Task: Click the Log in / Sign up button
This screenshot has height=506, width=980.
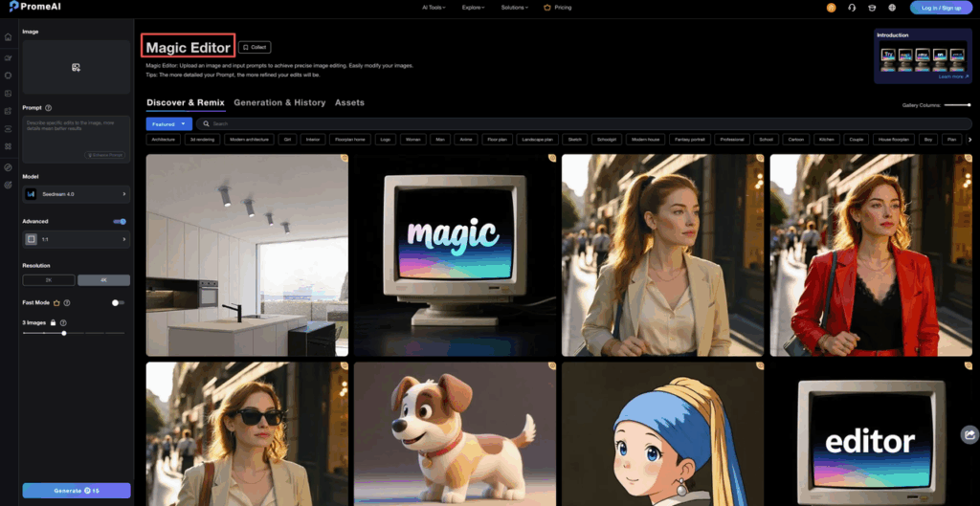Action: click(x=941, y=8)
